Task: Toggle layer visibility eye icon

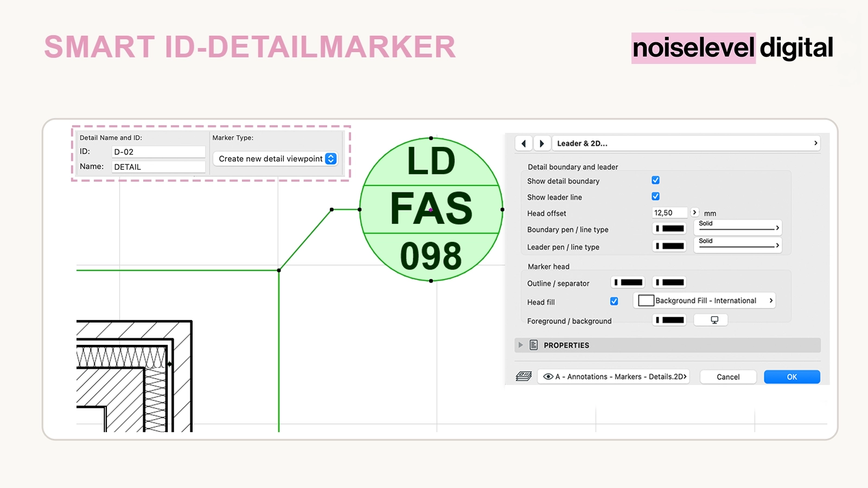Action: [548, 377]
